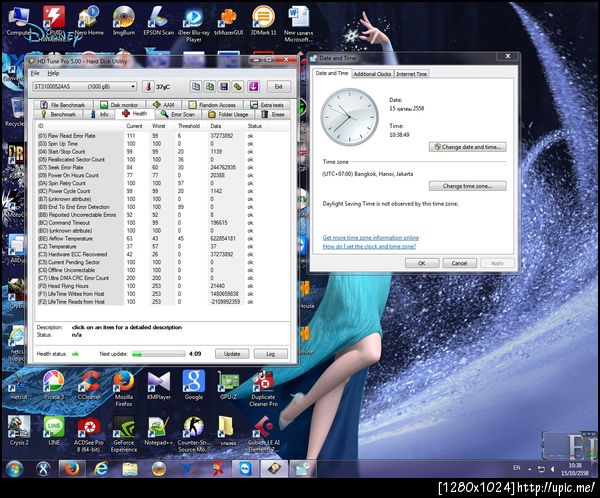This screenshot has width=600, height=498.
Task: Click the temperature thermometer icon in HD Tune
Action: pyautogui.click(x=148, y=87)
